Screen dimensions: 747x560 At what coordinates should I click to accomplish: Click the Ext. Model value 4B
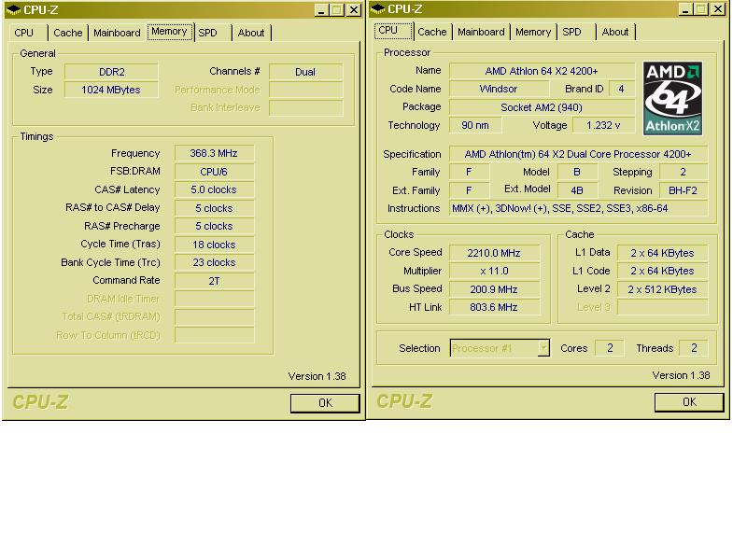point(577,191)
